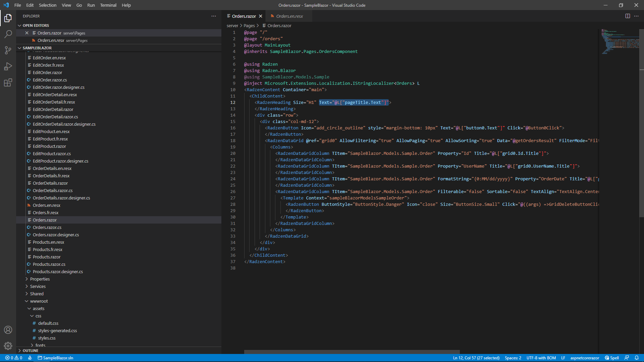Viewport: 644px width, 362px height.
Task: Close the Orders.razor editor tab
Action: (261, 16)
